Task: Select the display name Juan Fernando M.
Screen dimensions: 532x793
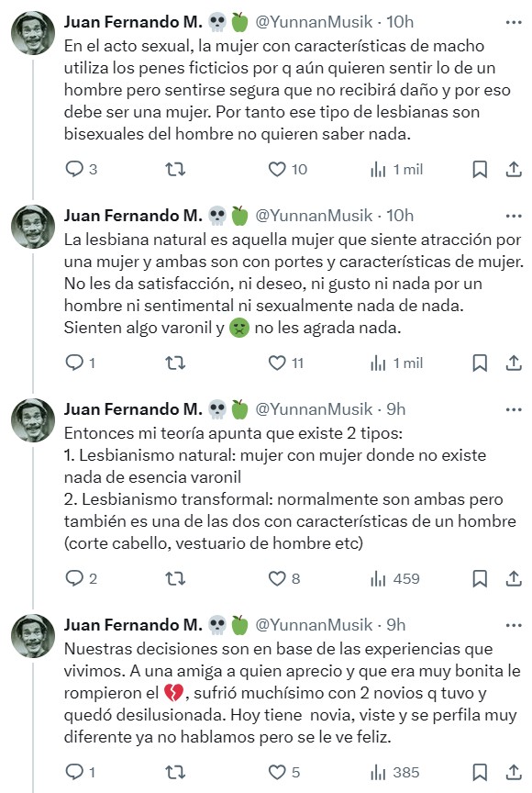Action: [127, 17]
